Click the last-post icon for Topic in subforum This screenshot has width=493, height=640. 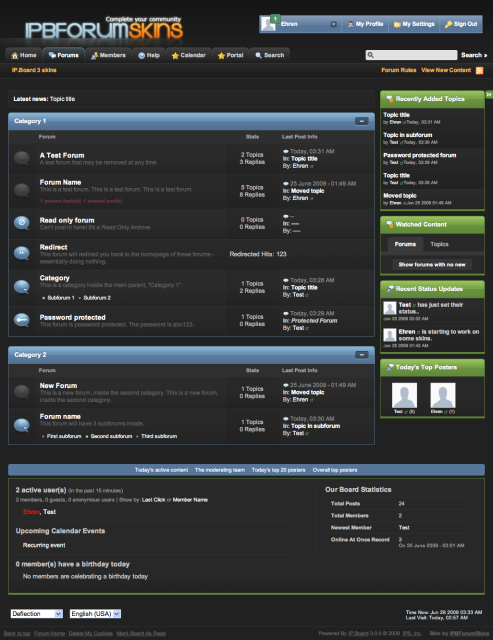pyautogui.click(x=286, y=419)
